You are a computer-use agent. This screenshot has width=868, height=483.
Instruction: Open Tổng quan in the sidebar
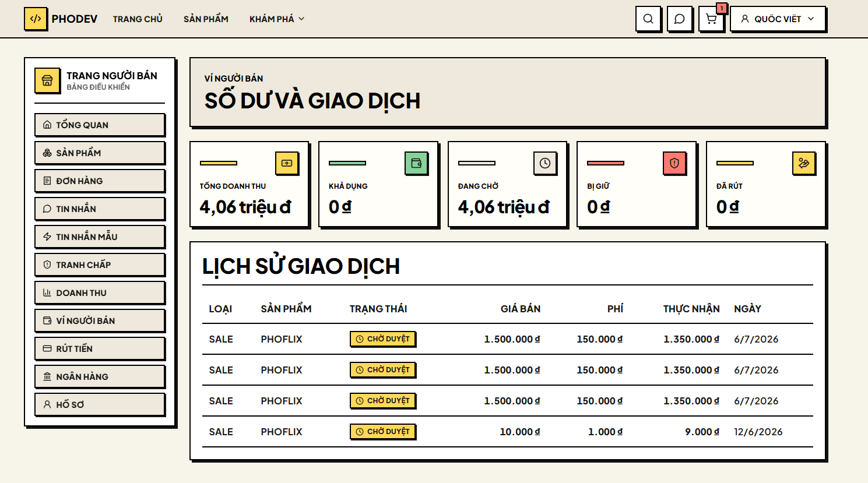point(100,125)
